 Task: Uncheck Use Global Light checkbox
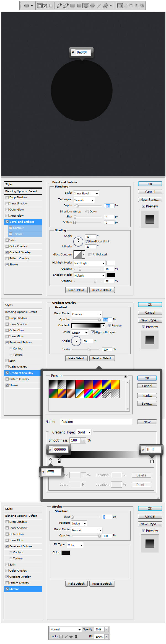pyautogui.click(x=87, y=242)
